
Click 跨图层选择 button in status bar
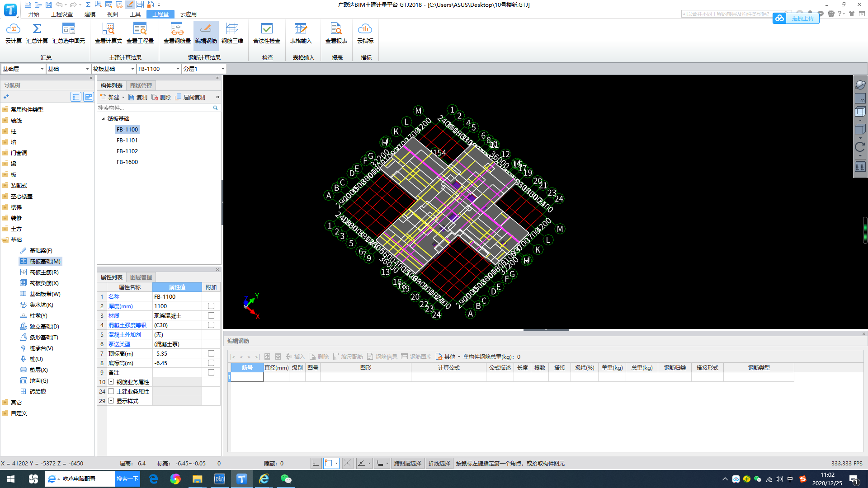(x=408, y=463)
